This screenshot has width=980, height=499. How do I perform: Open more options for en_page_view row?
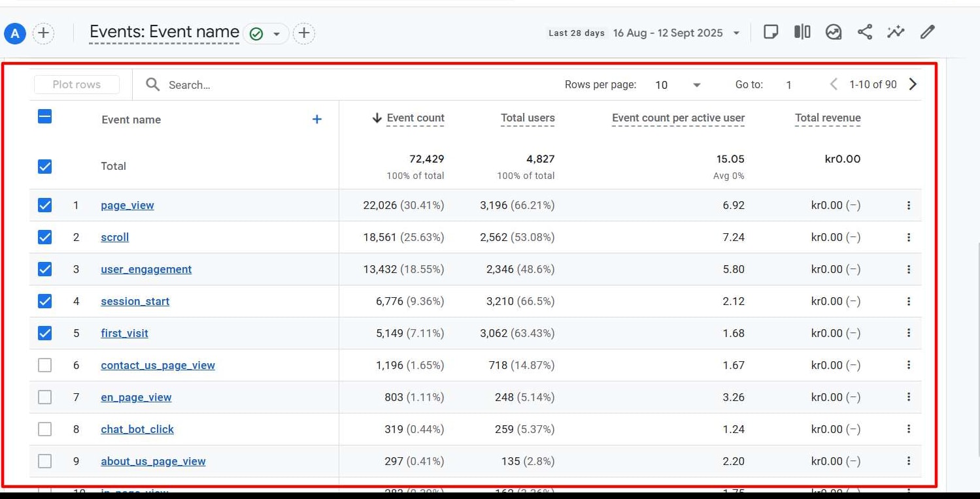point(909,397)
